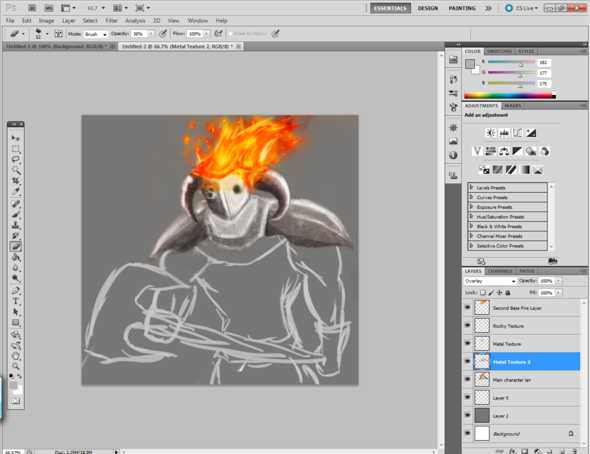Screen dimensions: 590x454
Task: Hide the Second Base Fire Layer
Action: pyautogui.click(x=467, y=307)
